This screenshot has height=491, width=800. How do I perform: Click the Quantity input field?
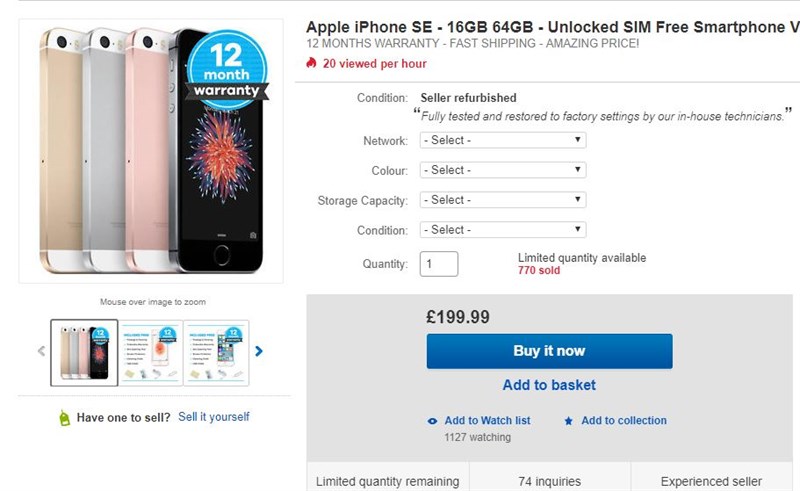439,264
